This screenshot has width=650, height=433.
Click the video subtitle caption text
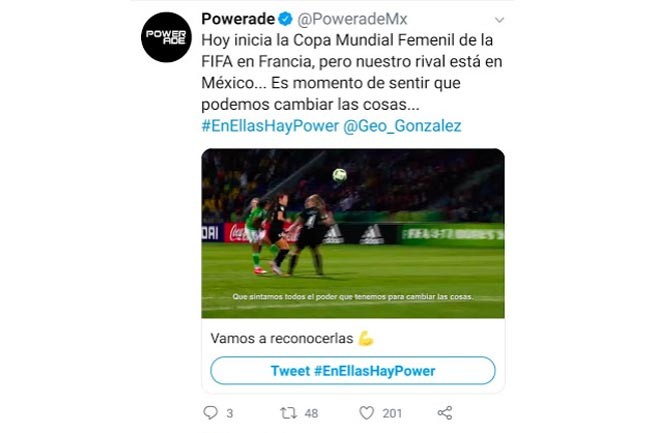coord(353,297)
